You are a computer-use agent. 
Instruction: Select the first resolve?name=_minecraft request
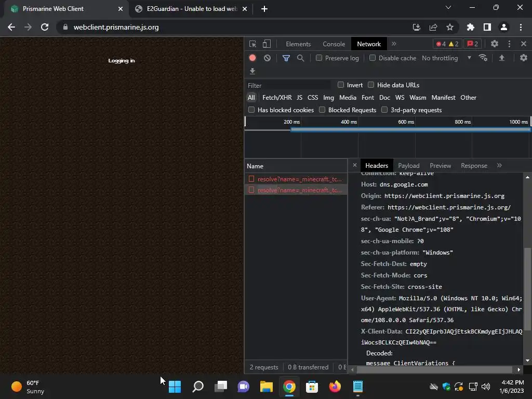296,179
